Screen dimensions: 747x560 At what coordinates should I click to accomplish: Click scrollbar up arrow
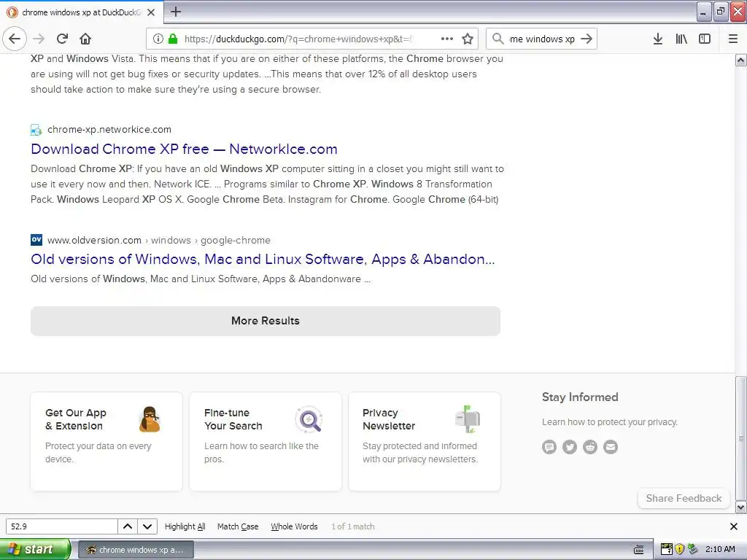click(741, 60)
